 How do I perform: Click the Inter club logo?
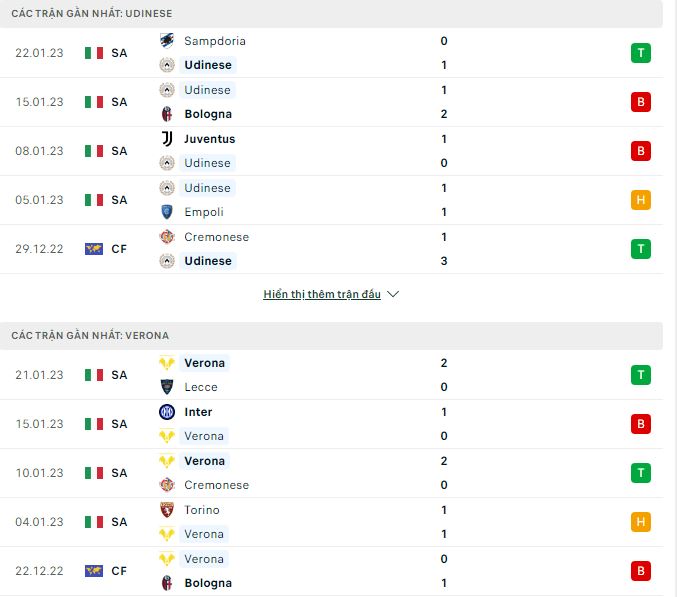click(x=167, y=412)
